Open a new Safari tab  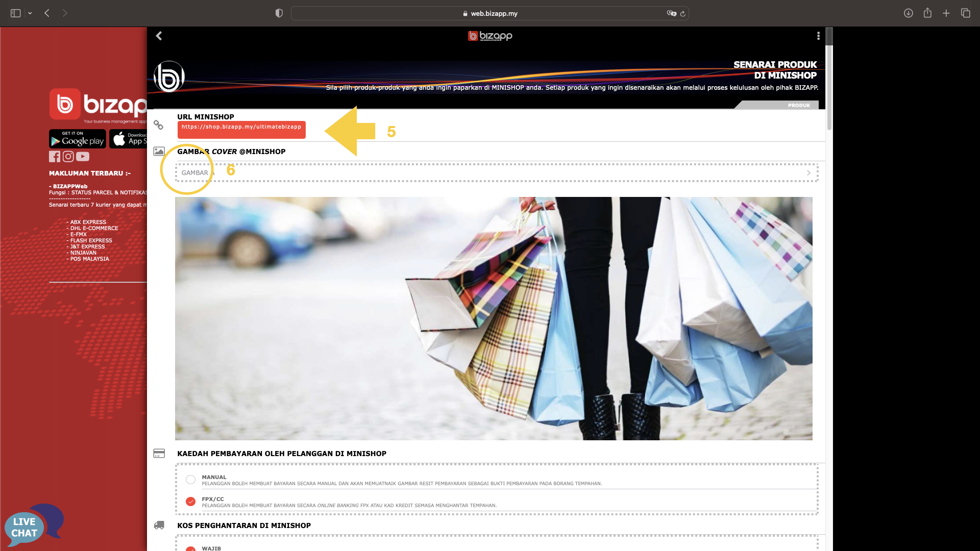point(946,13)
